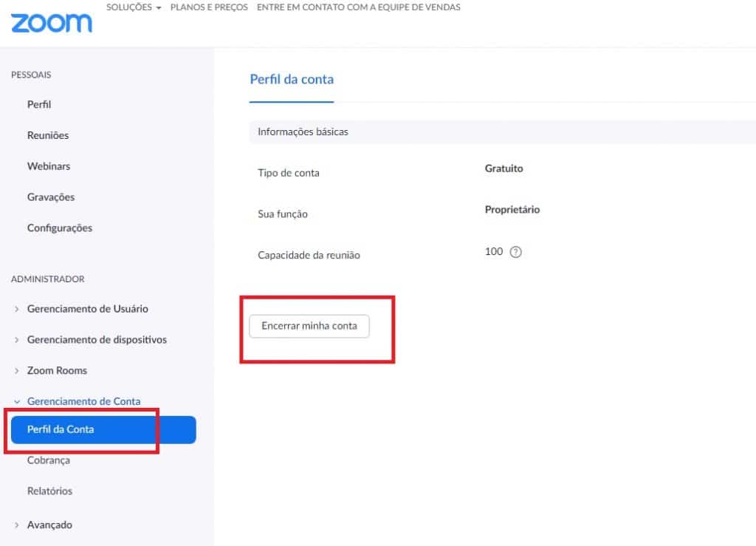Click the Zoom logo

[x=52, y=23]
